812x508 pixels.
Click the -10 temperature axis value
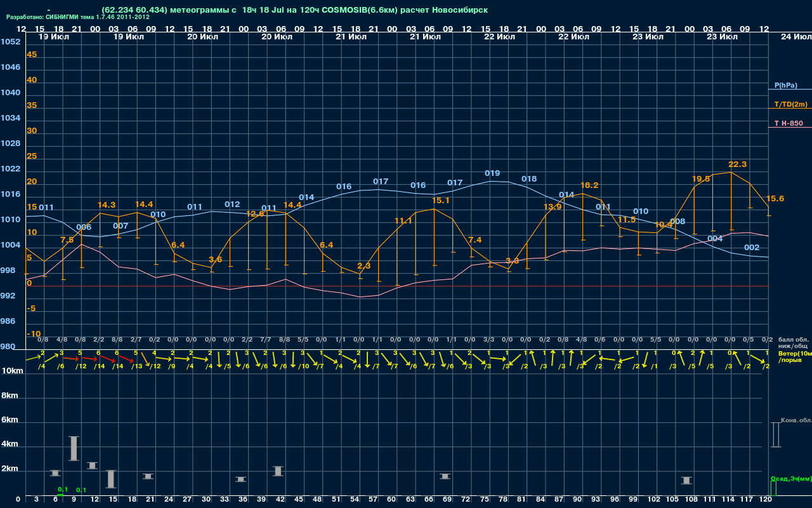[34, 334]
